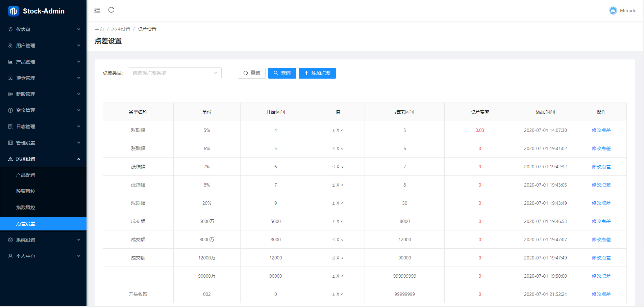Click the 资金管理 coin icon in the sidebar
644x307 pixels.
tap(10, 110)
